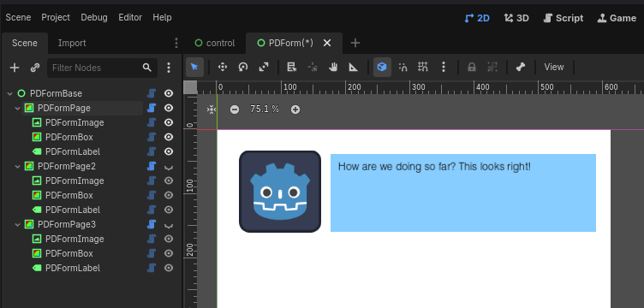This screenshot has height=308, width=644.
Task: Open the Script workspace
Action: pyautogui.click(x=563, y=18)
